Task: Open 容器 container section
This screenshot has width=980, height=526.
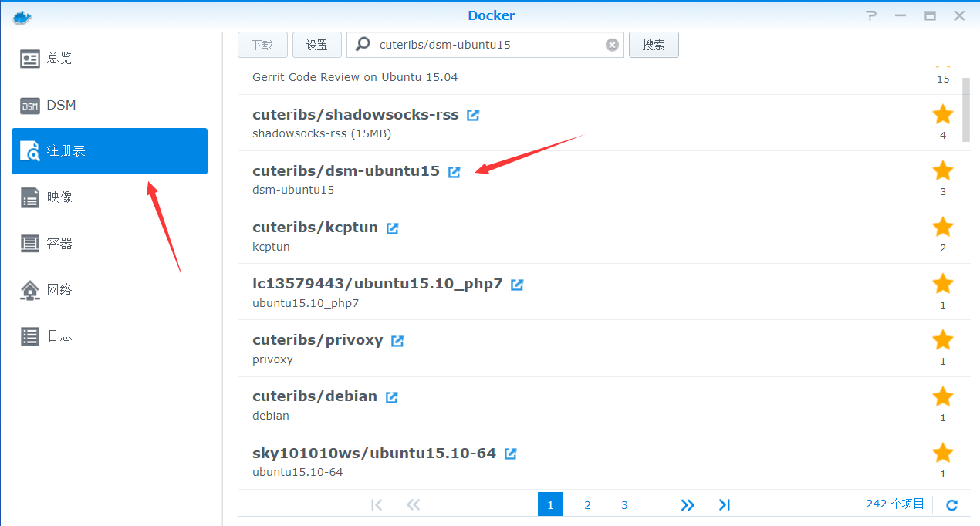Action: 110,244
